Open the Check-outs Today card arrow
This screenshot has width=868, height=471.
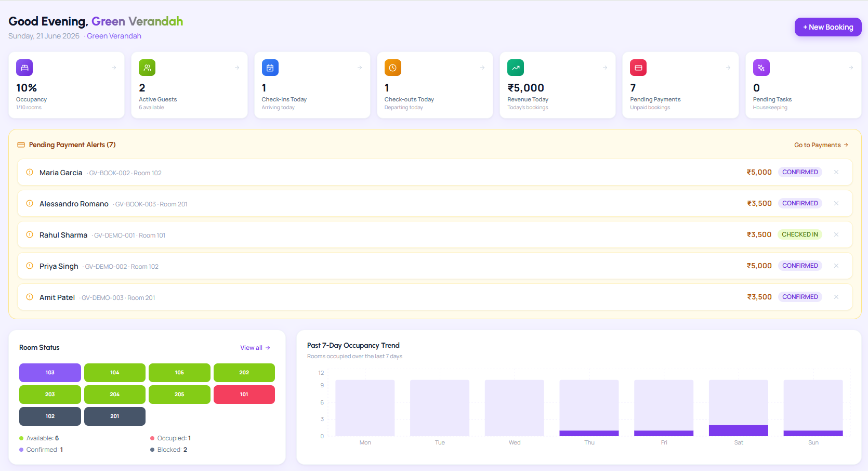coord(482,68)
